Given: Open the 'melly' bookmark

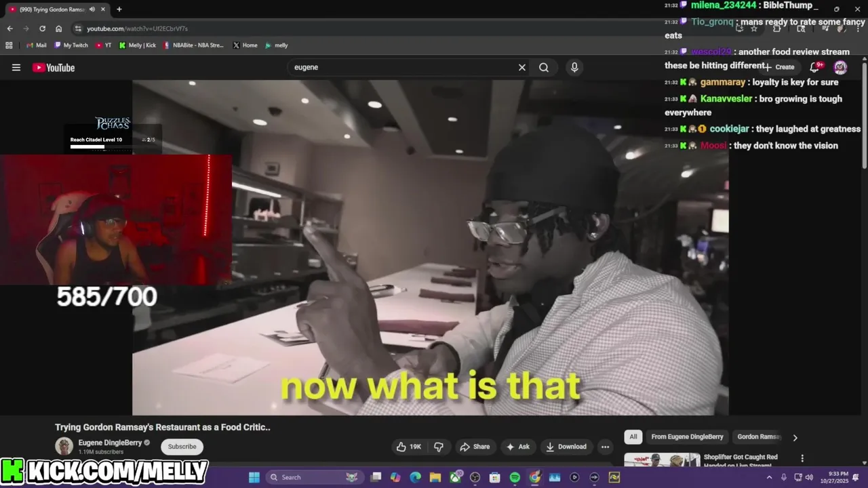Looking at the screenshot, I should click(x=276, y=45).
